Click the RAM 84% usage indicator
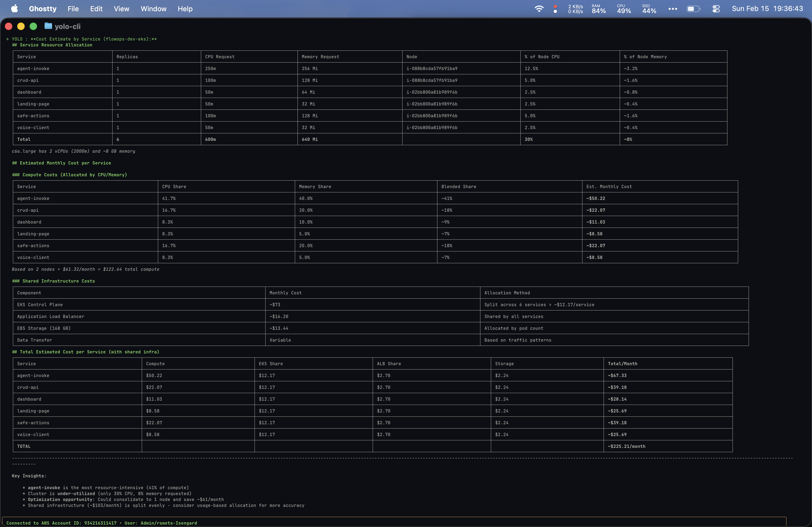 (599, 9)
